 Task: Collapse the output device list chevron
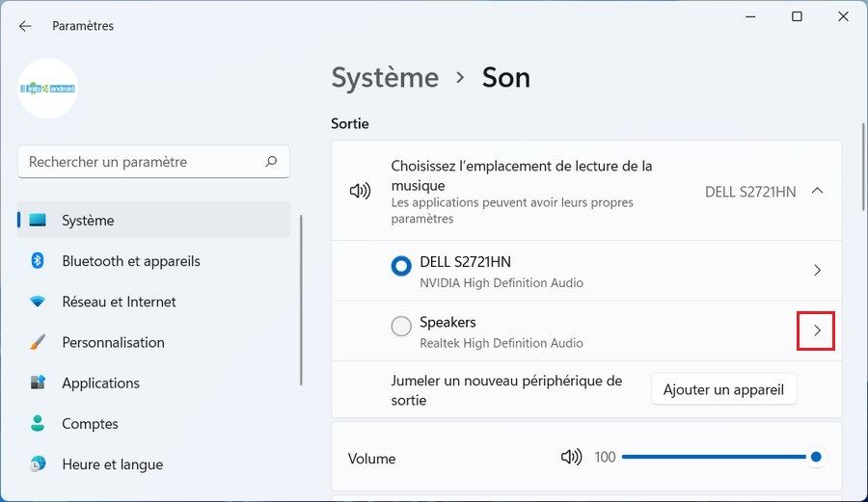(x=817, y=191)
